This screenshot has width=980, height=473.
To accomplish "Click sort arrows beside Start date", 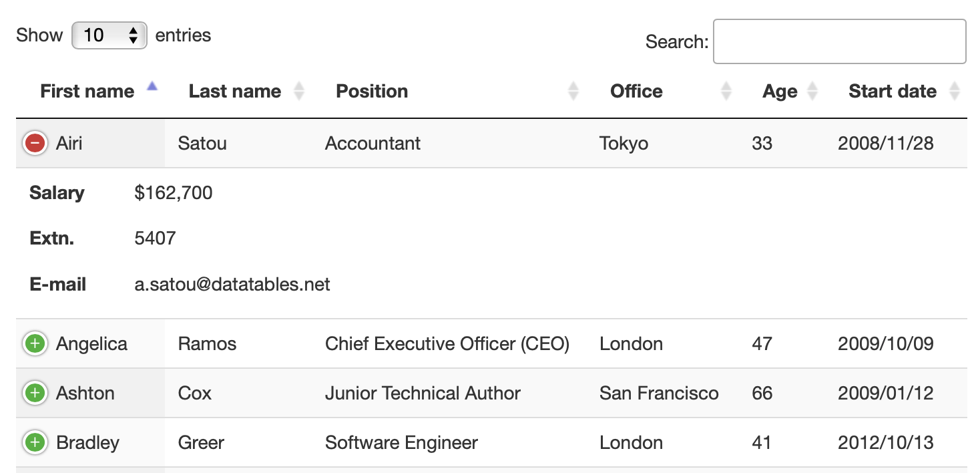I will (x=955, y=92).
